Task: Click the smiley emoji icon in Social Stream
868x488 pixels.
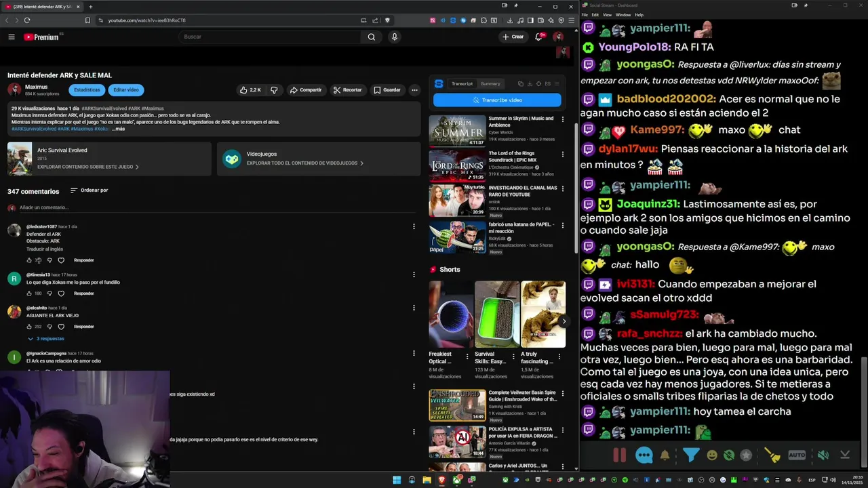Action: [711, 455]
